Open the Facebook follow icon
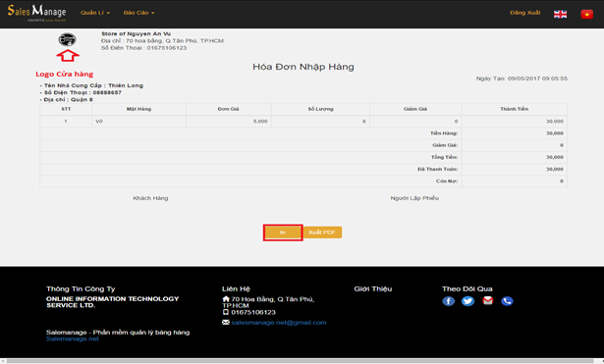604x364 pixels. pyautogui.click(x=449, y=301)
